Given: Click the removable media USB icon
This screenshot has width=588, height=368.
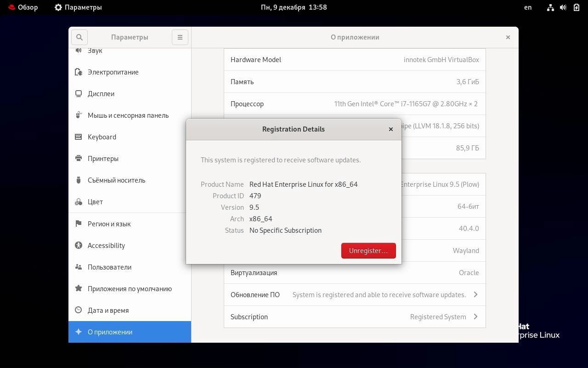Looking at the screenshot, I should 78,180.
